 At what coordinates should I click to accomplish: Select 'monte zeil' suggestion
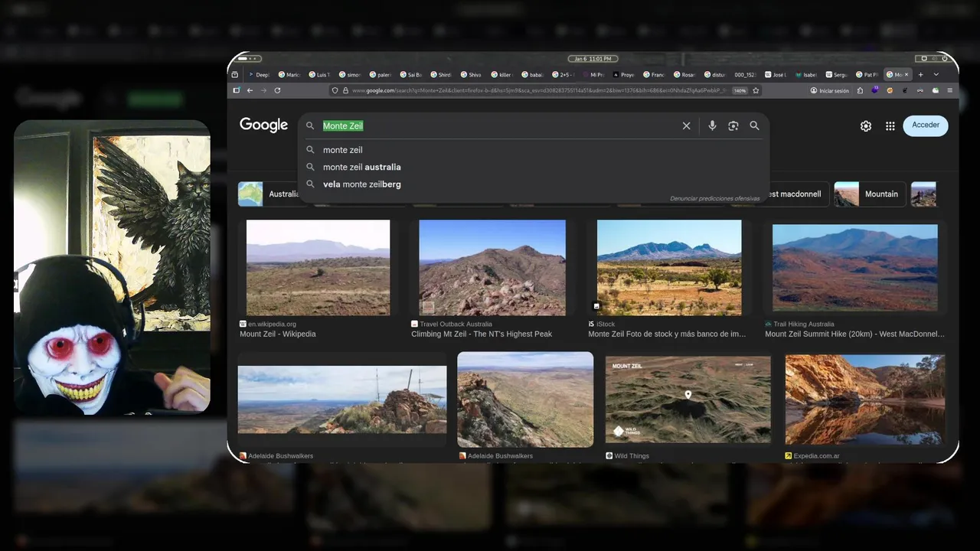pyautogui.click(x=342, y=150)
